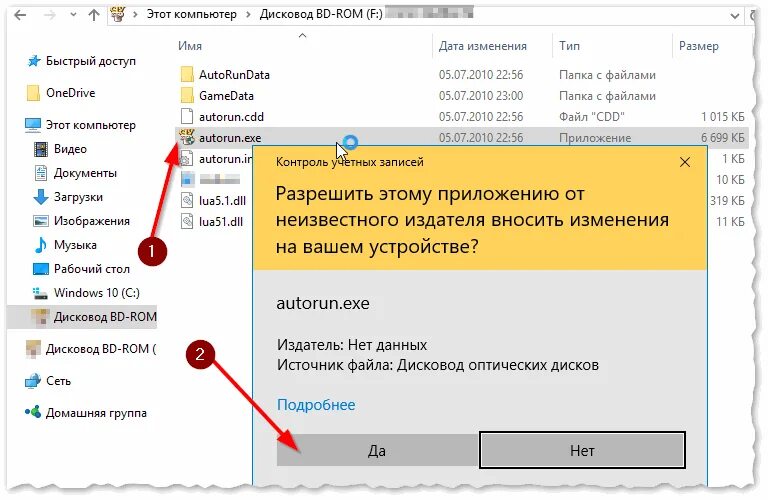The height and width of the screenshot is (500, 768).
Task: Select the lua51.dll file
Action: coord(221,222)
